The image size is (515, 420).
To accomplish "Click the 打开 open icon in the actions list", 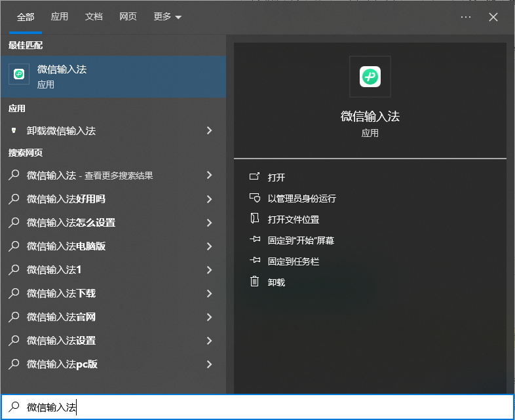I will click(x=254, y=177).
